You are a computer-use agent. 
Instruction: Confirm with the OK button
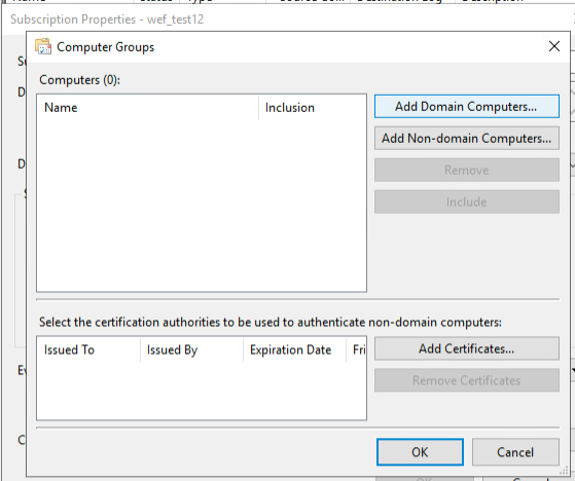point(420,452)
